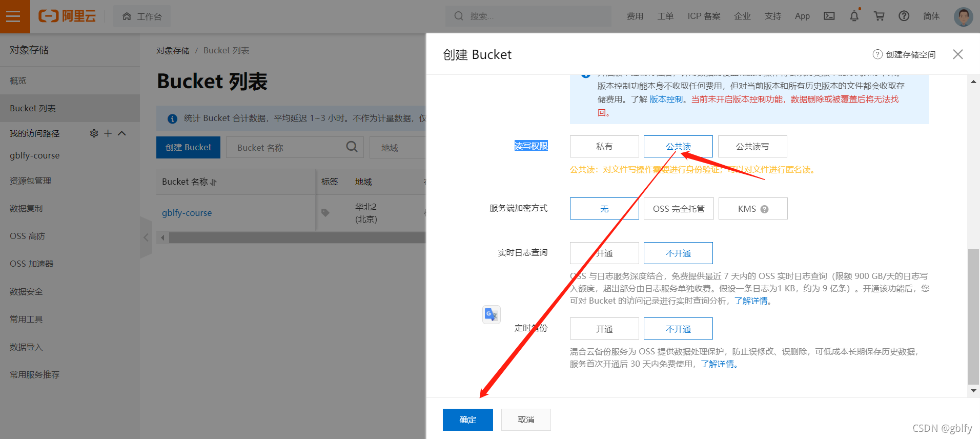This screenshot has height=439, width=980.
Task: Click the Google Translate floating icon
Action: (x=491, y=314)
